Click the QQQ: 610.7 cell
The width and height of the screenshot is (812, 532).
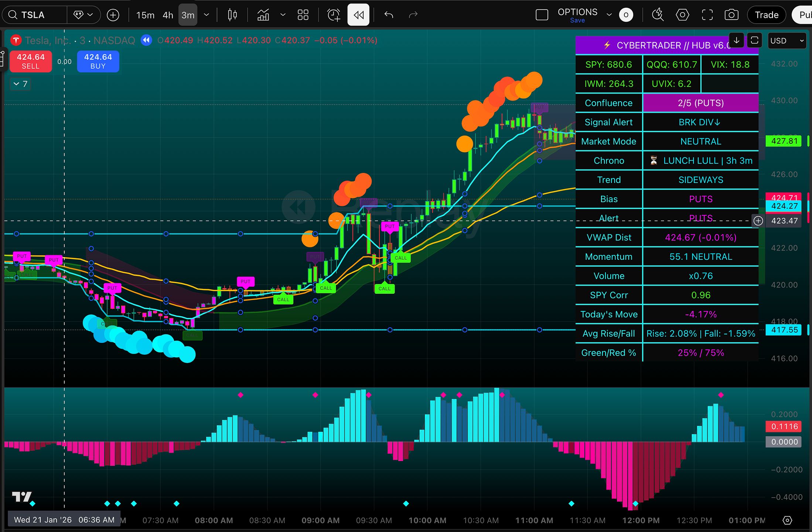(672, 65)
